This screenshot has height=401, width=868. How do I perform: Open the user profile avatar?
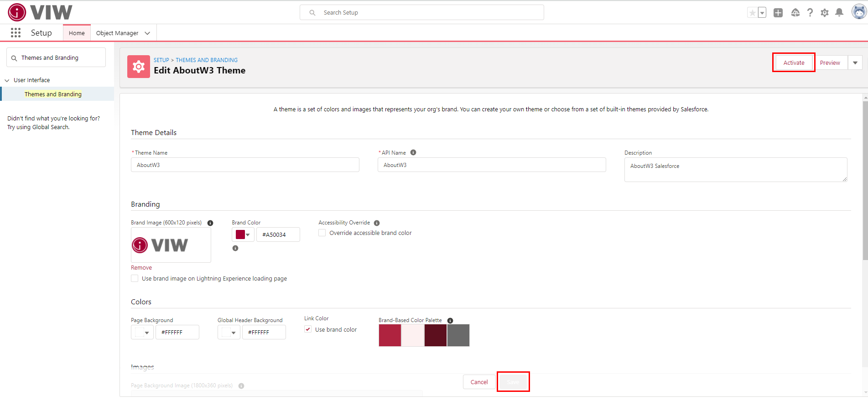[x=859, y=12]
